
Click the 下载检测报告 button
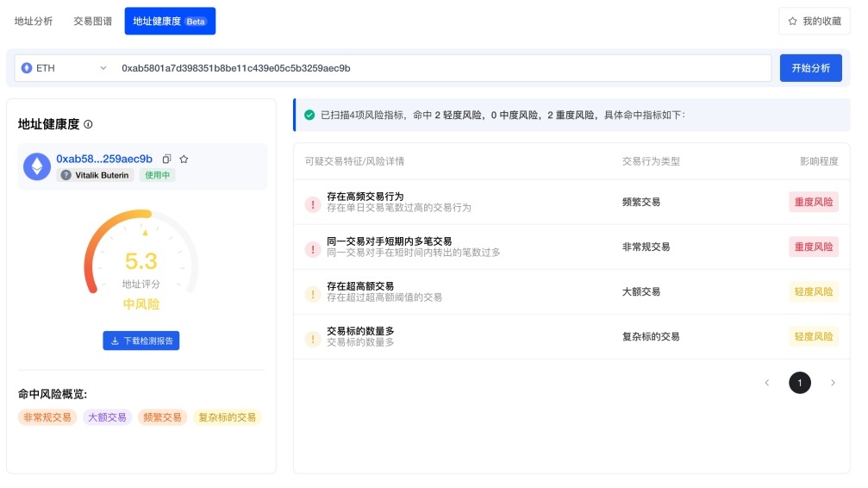[x=141, y=341]
